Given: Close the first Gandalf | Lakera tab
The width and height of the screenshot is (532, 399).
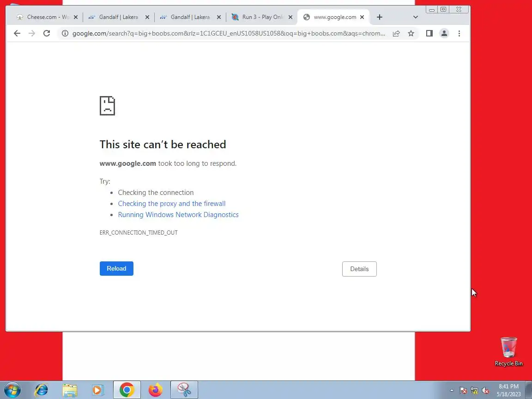Looking at the screenshot, I should pyautogui.click(x=147, y=17).
